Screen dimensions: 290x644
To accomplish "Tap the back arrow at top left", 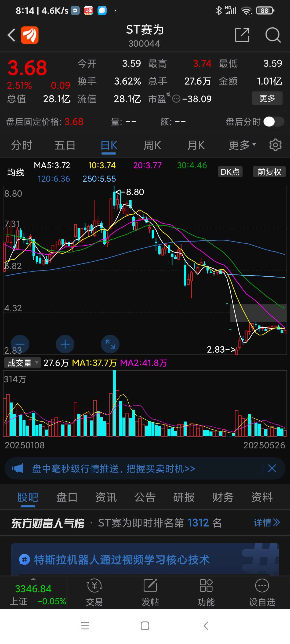I will (x=11, y=35).
